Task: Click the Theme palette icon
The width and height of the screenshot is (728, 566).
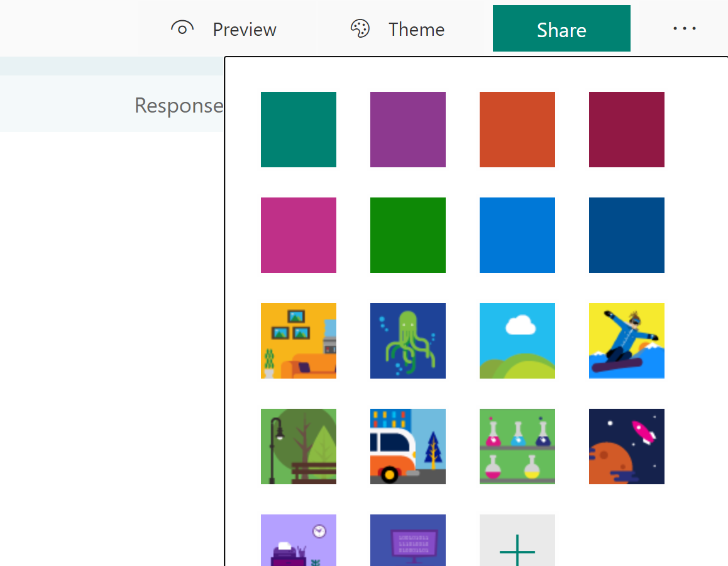Action: (360, 28)
